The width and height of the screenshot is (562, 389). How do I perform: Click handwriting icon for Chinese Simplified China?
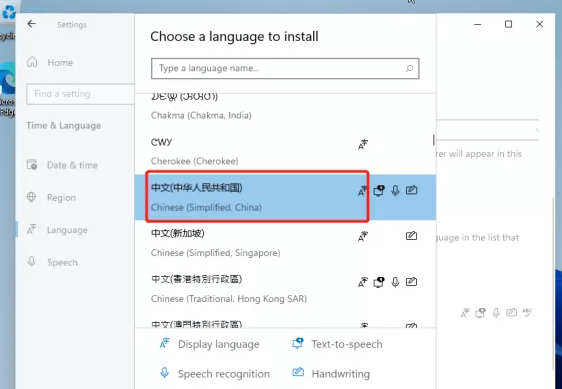(411, 190)
